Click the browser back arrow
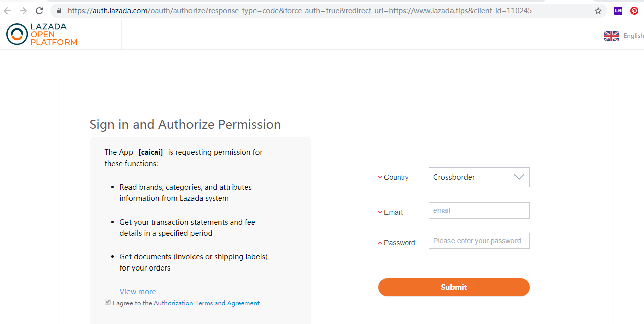The width and height of the screenshot is (644, 324). tap(7, 11)
